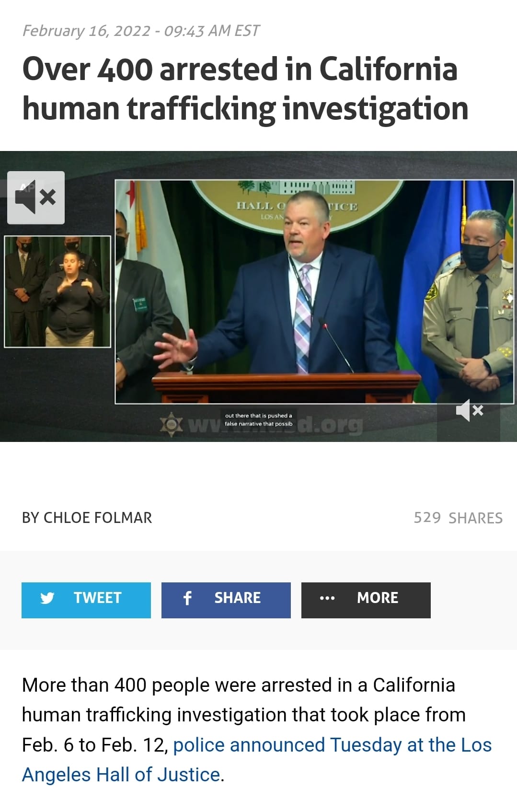Viewport: 517px width, 812px height.
Task: Click the sheriff star badge icon in video
Action: click(172, 424)
